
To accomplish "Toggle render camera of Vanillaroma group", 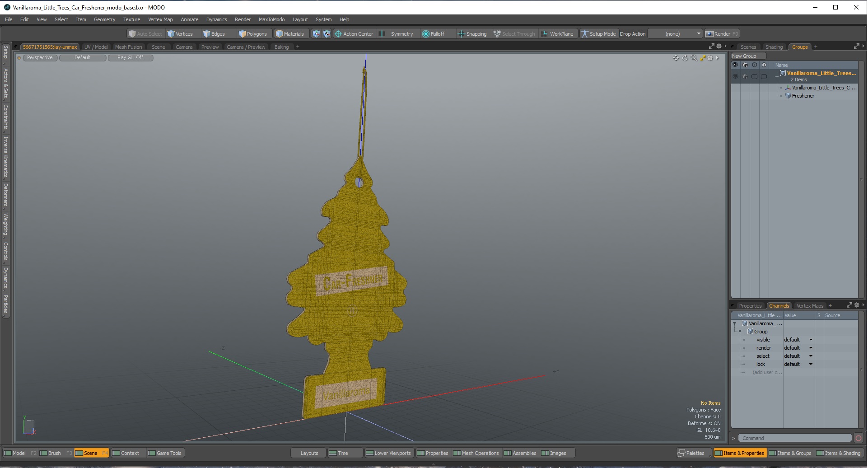I will click(x=745, y=76).
